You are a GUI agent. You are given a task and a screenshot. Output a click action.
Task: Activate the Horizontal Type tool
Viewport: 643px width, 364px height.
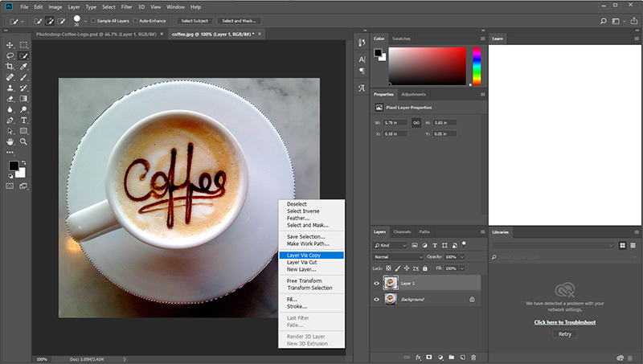24,120
